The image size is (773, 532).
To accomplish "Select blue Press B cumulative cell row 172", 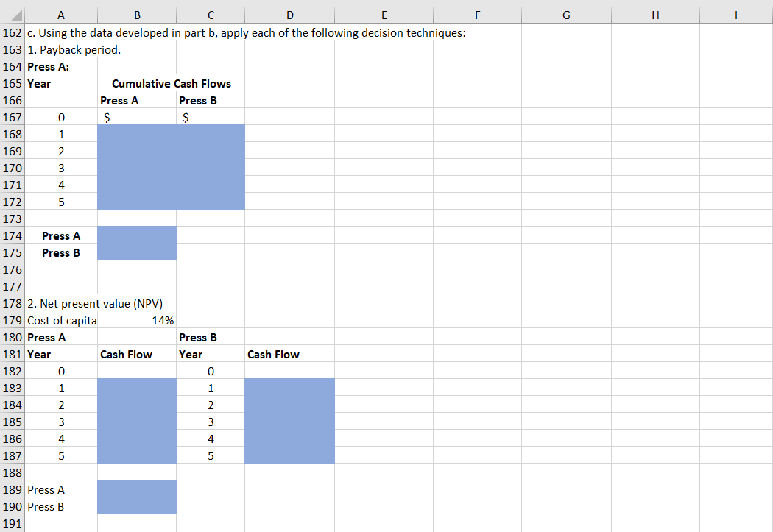I will coord(211,202).
